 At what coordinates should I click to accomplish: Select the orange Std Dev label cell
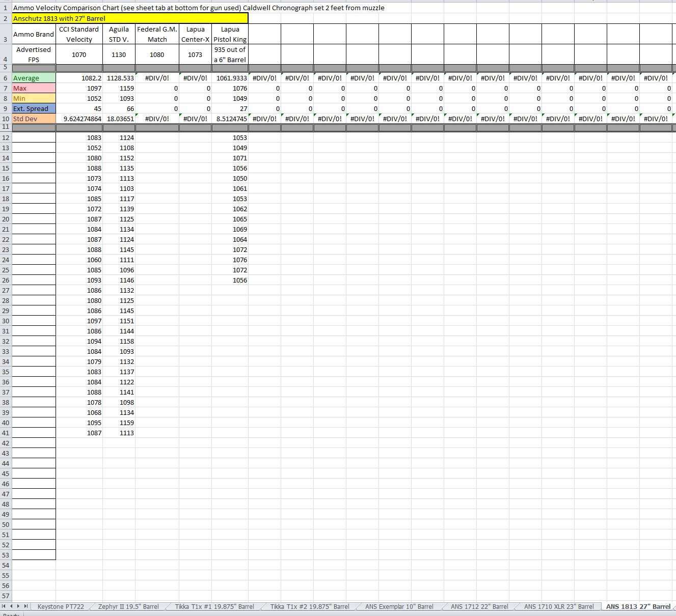point(34,119)
